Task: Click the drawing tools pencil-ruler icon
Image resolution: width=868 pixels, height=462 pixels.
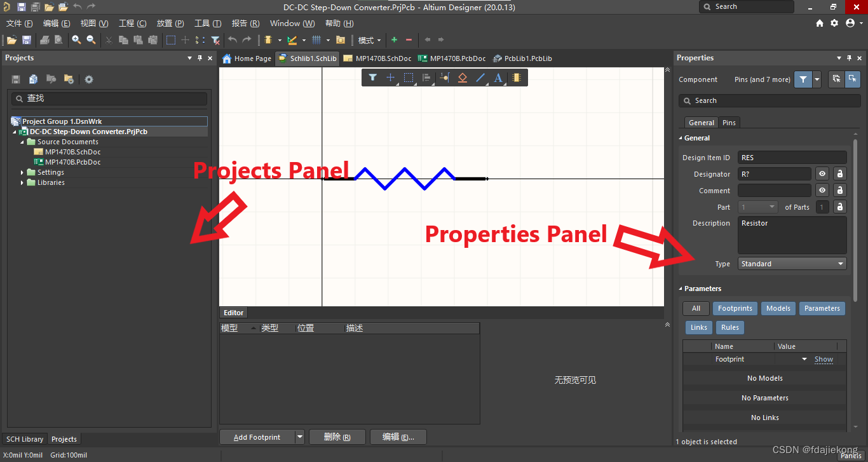Action: [292, 40]
